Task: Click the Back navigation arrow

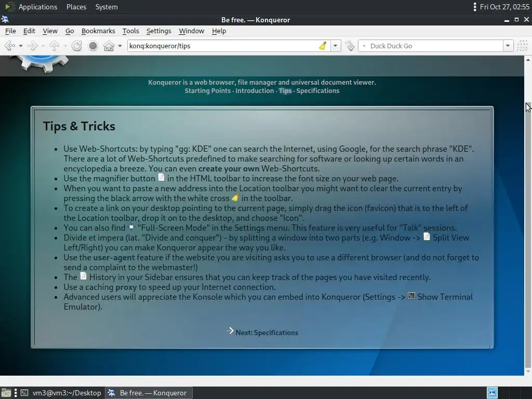Action: click(x=9, y=46)
